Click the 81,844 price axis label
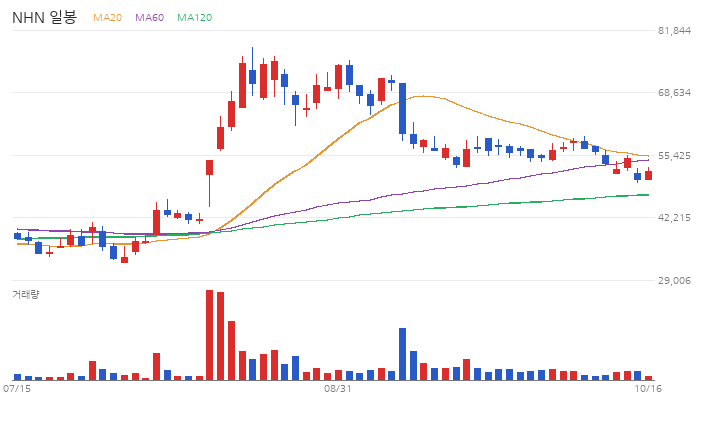720x440 pixels. (674, 30)
